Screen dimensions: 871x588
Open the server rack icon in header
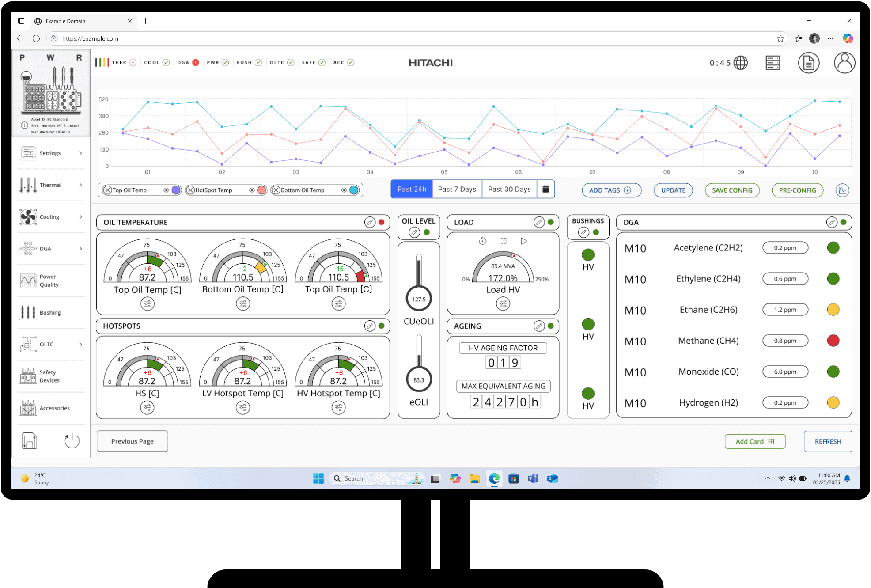(773, 63)
